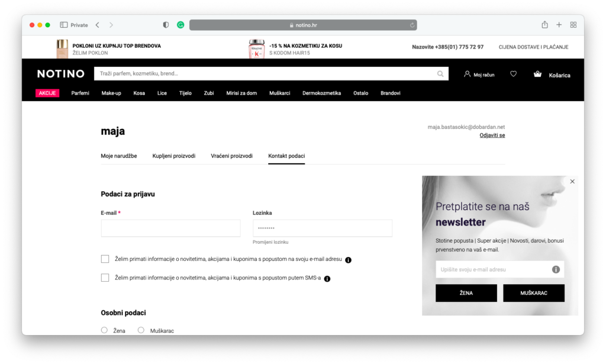Click the E-mail login input field
This screenshot has width=606, height=364.
(x=170, y=228)
